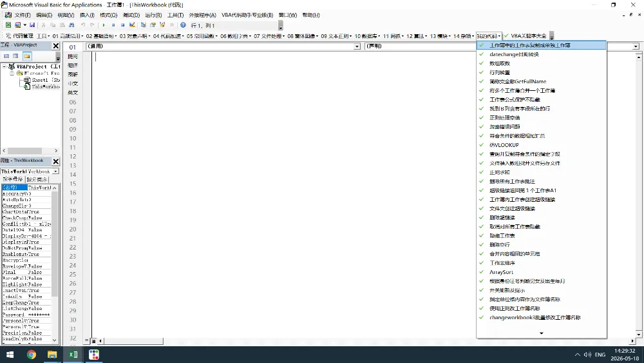
Task: Click the Cut scissors toolbar icon
Action: pyautogui.click(x=43, y=25)
